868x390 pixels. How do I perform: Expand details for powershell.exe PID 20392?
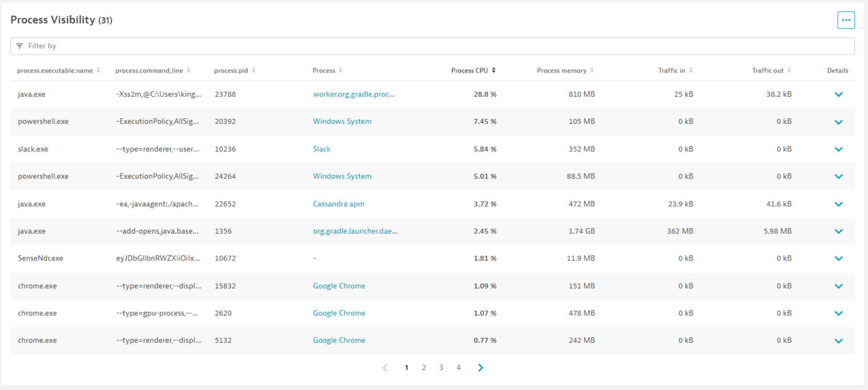tap(838, 122)
